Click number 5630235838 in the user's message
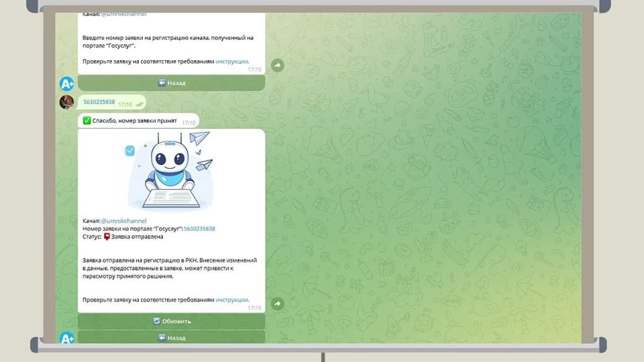 click(99, 103)
